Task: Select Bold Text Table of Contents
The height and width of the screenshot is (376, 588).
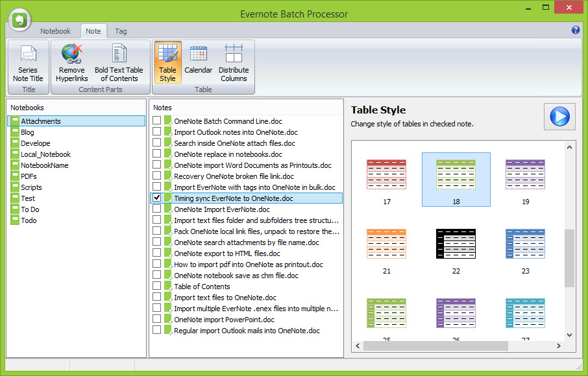Action: pos(119,64)
